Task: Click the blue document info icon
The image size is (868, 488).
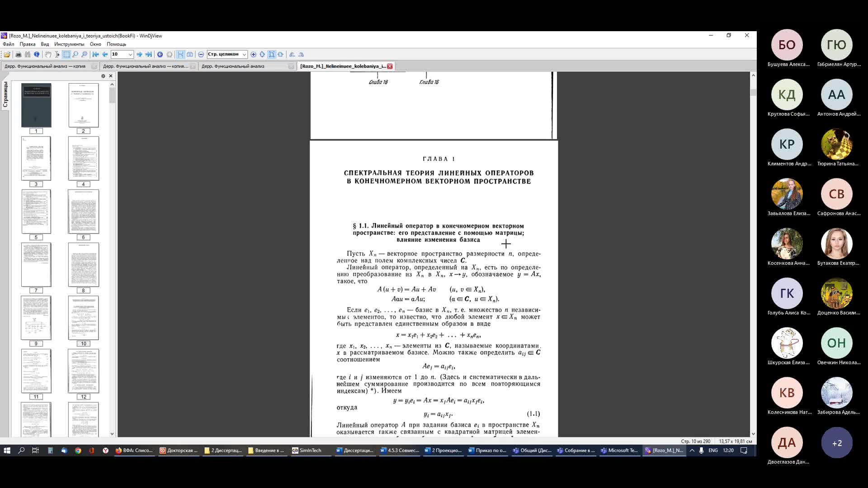Action: (37, 54)
